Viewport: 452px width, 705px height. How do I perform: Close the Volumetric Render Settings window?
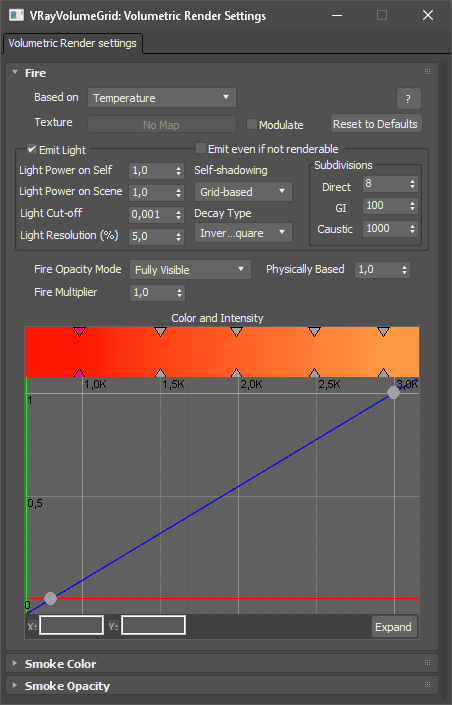click(428, 15)
